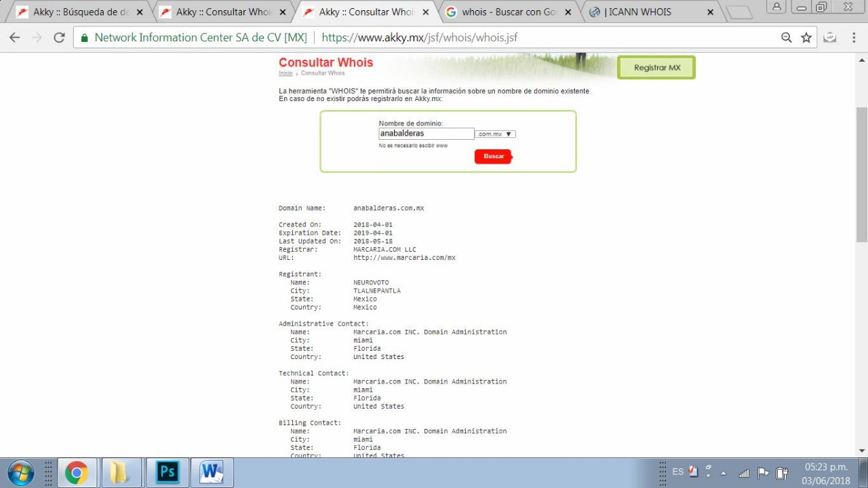Switch to the whois Google search tab
The height and width of the screenshot is (488, 868).
tap(509, 12)
